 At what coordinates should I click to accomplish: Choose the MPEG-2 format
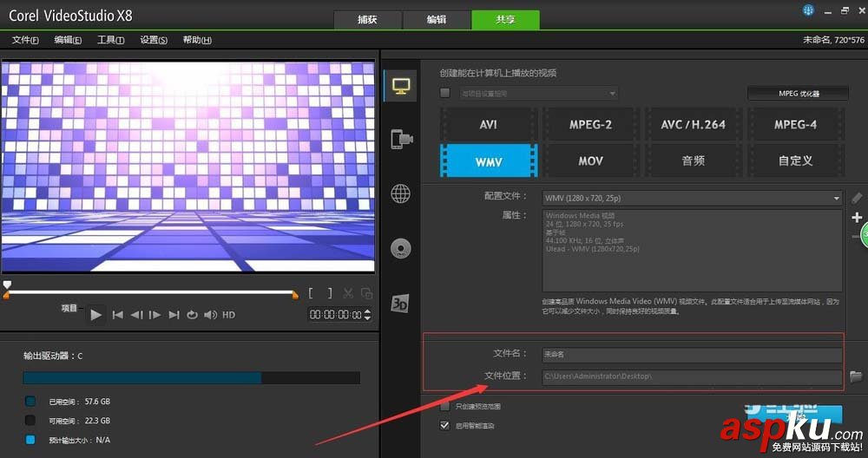[x=590, y=124]
